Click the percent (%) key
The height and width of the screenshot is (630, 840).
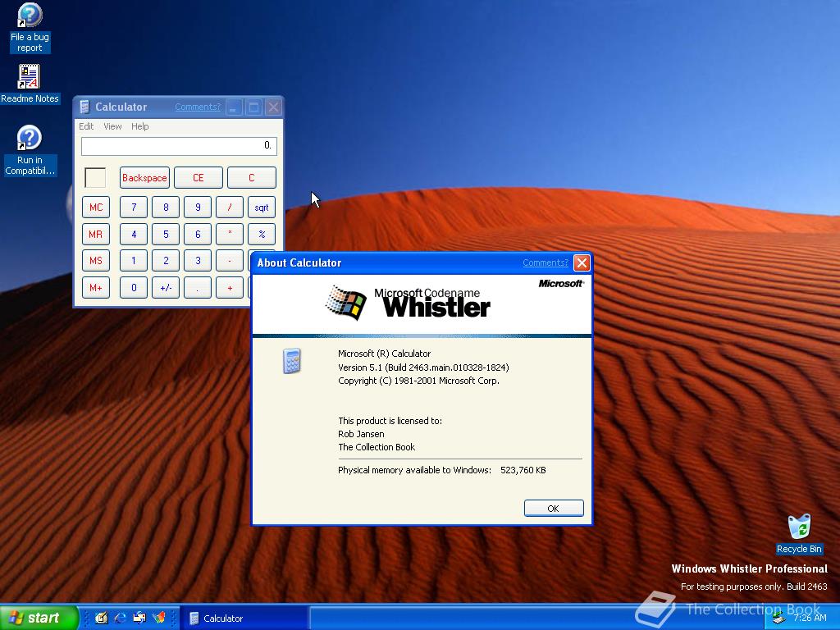click(x=262, y=234)
